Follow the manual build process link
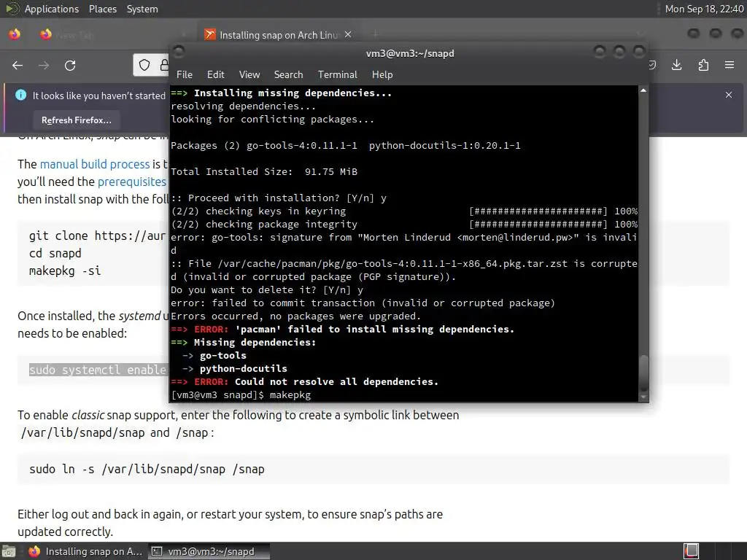747x560 pixels. 95,164
